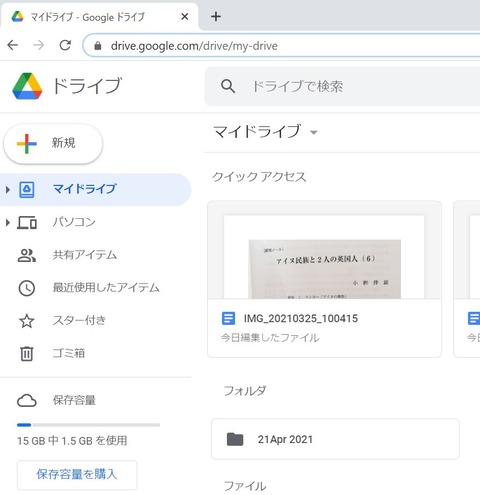480x495 pixels.
Task: Click the Google Drive logo icon
Action: tap(27, 86)
